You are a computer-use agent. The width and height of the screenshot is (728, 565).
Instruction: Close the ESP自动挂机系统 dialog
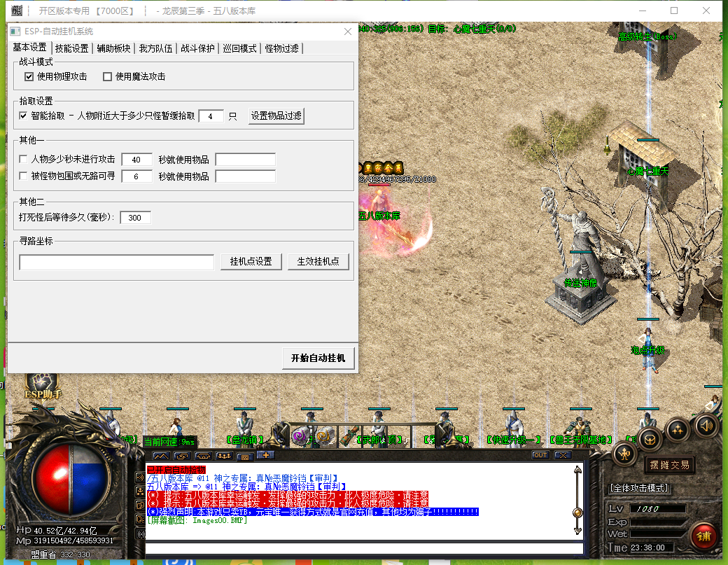[x=348, y=32]
